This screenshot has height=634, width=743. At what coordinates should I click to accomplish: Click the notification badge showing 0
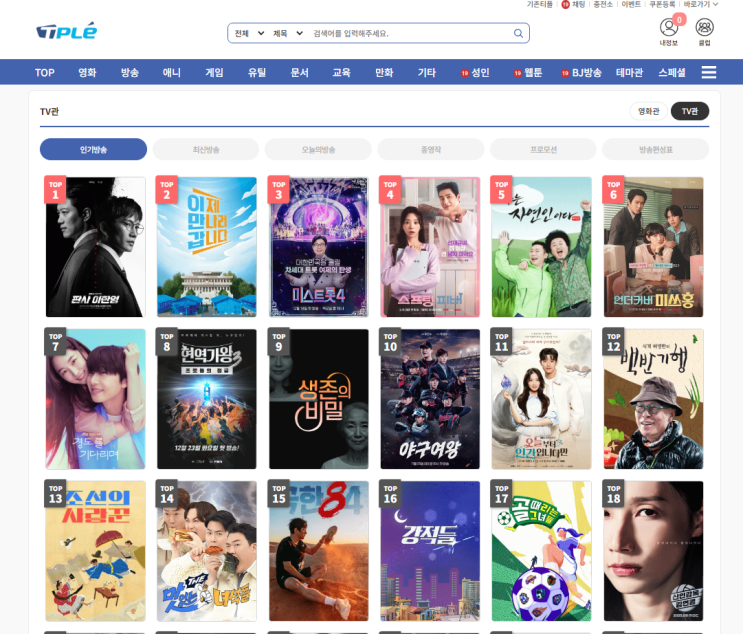[679, 19]
